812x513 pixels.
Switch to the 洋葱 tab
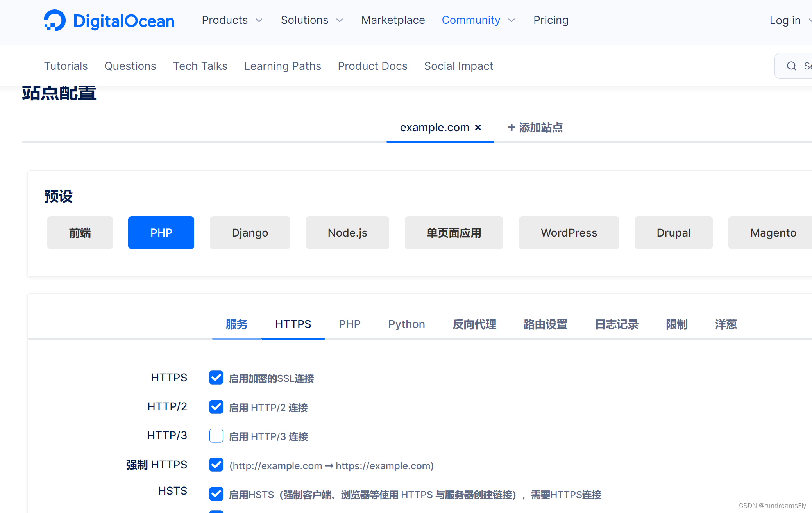coord(726,324)
